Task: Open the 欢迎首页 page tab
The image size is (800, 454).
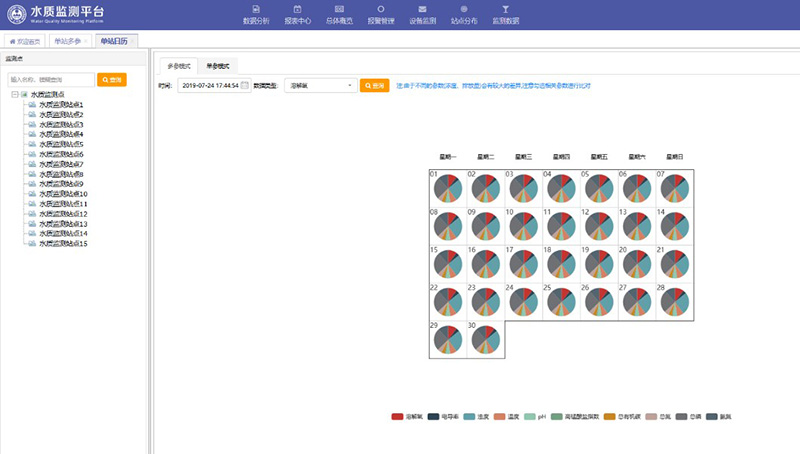Action: pyautogui.click(x=26, y=41)
